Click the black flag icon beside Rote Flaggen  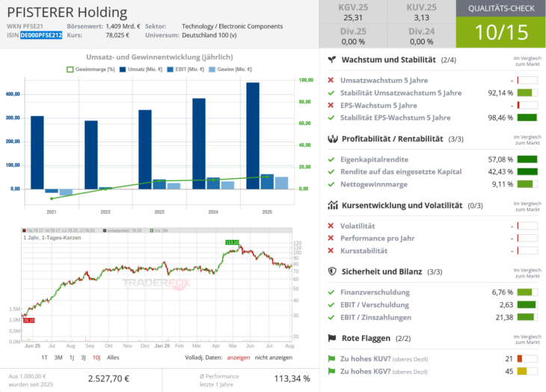click(332, 338)
